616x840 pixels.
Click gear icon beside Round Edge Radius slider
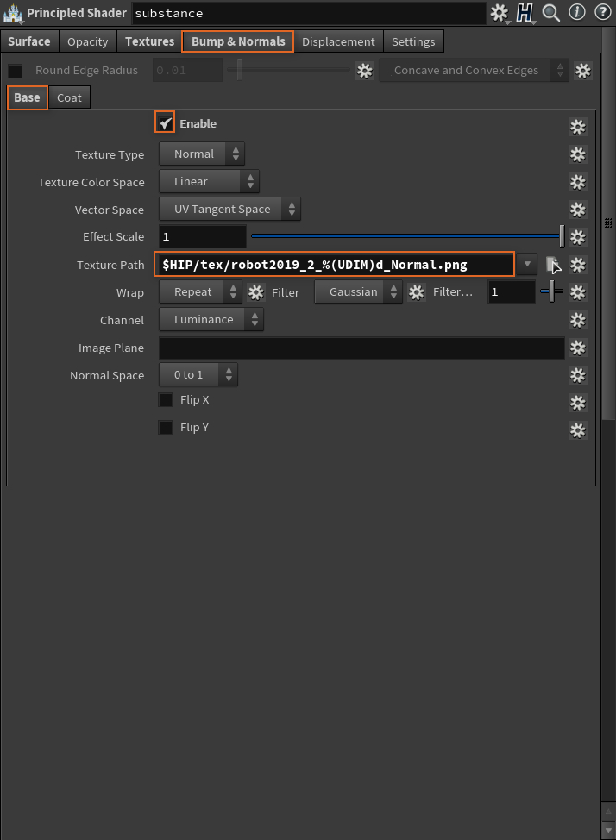[365, 70]
